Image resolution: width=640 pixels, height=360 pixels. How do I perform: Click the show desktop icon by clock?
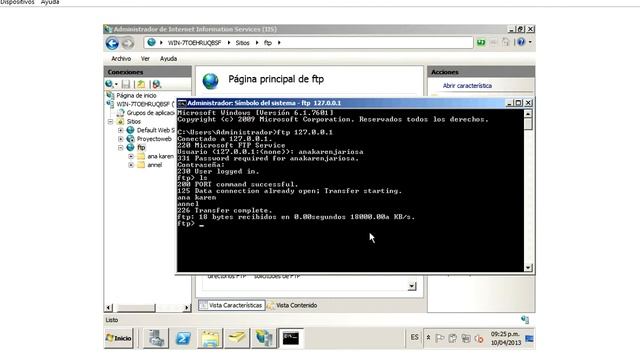click(x=529, y=338)
